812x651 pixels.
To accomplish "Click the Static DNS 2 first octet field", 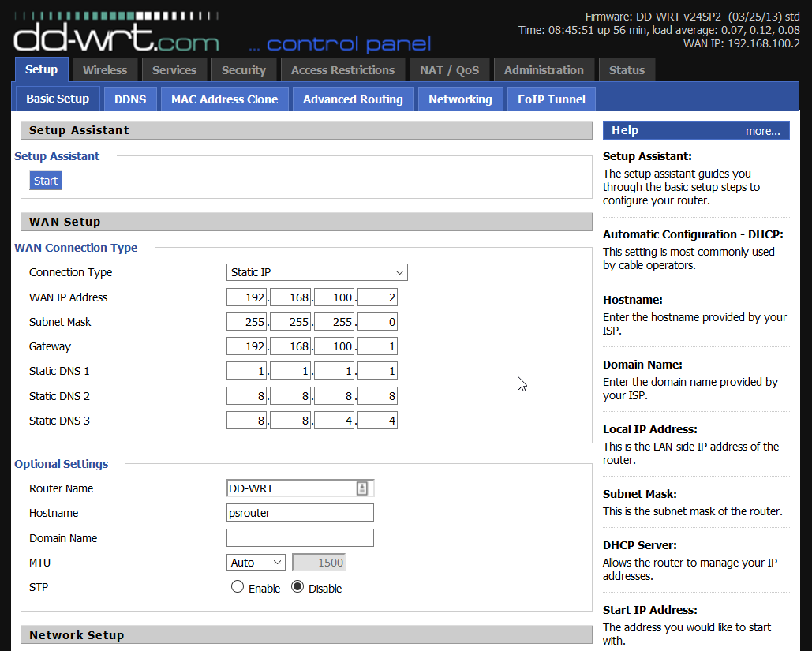I will coord(246,395).
